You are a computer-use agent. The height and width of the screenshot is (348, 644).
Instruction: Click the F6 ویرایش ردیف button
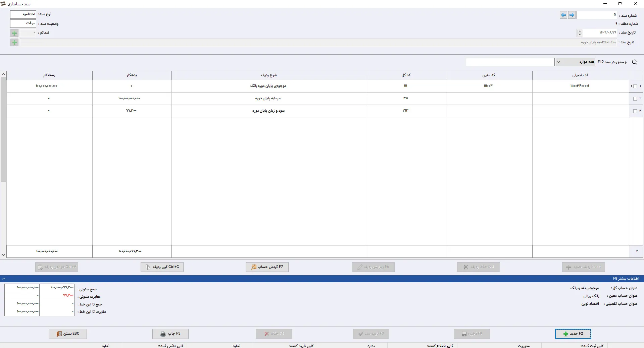point(373,267)
